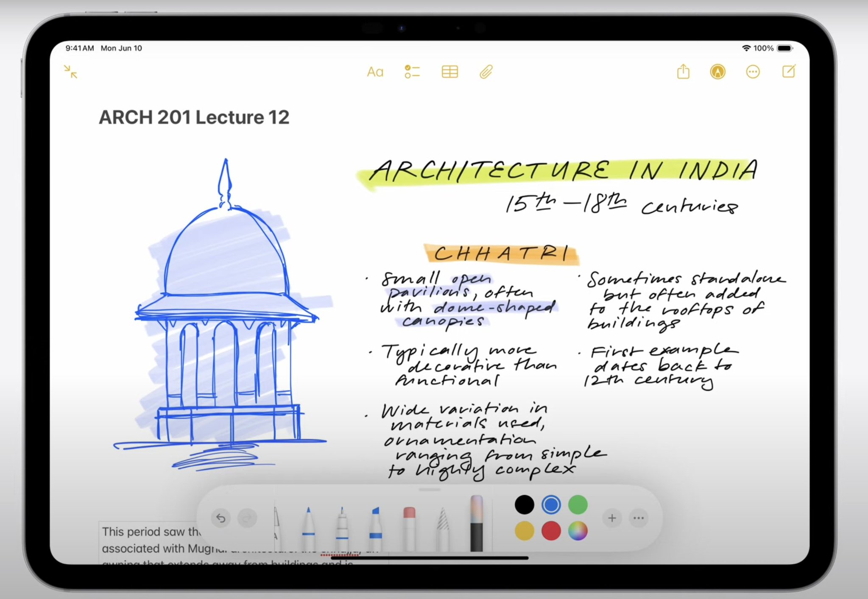This screenshot has width=868, height=599.
Task: Insert a table in the note
Action: 449,72
